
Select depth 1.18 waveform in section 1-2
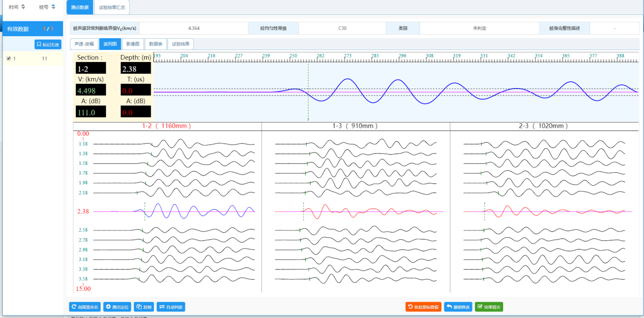coord(174,144)
